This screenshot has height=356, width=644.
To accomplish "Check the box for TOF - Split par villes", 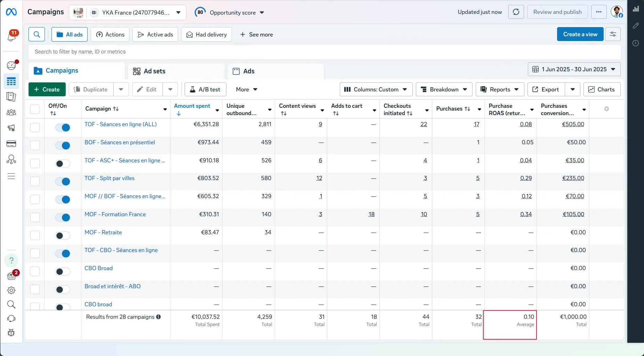I will 35,181.
